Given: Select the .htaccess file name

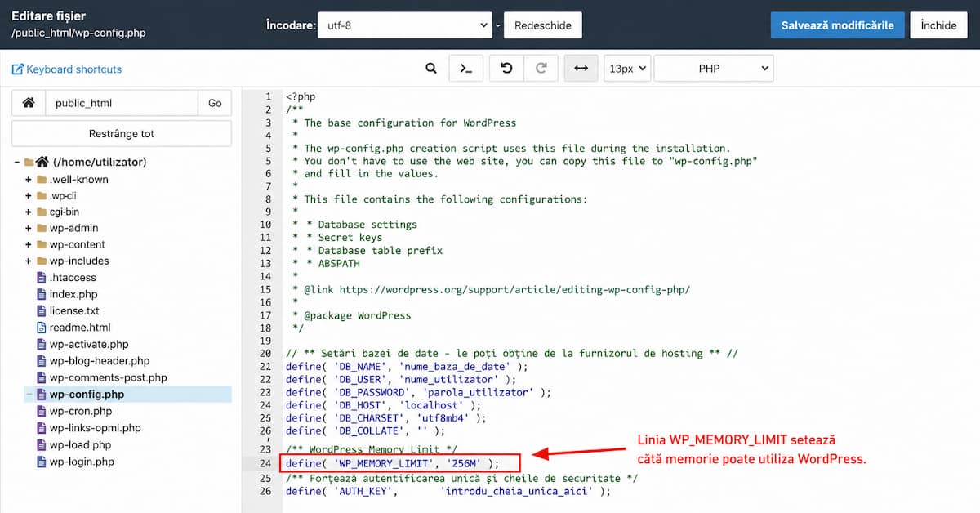Looking at the screenshot, I should (72, 278).
